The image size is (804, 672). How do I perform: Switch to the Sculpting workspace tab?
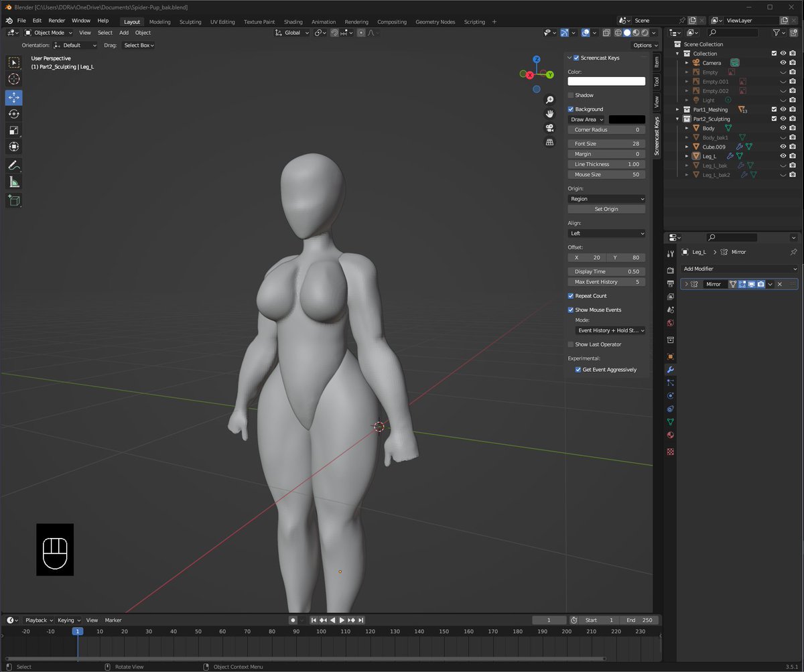190,21
